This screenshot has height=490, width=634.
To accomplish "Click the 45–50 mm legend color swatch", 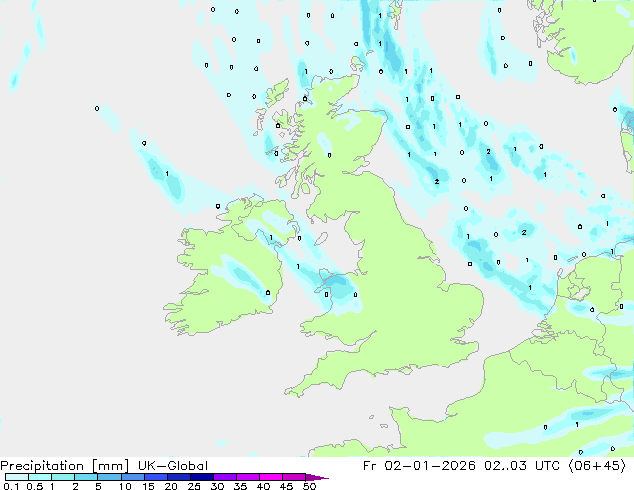I will [294, 477].
